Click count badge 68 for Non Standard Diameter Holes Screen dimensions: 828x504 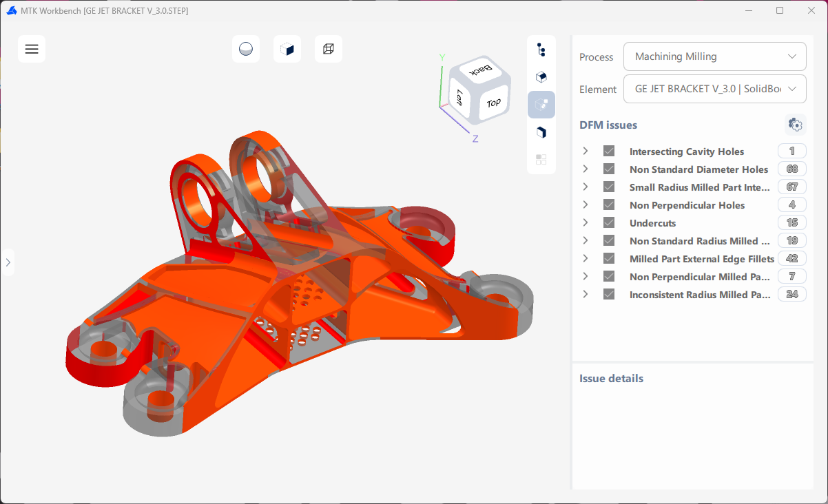[x=792, y=169]
